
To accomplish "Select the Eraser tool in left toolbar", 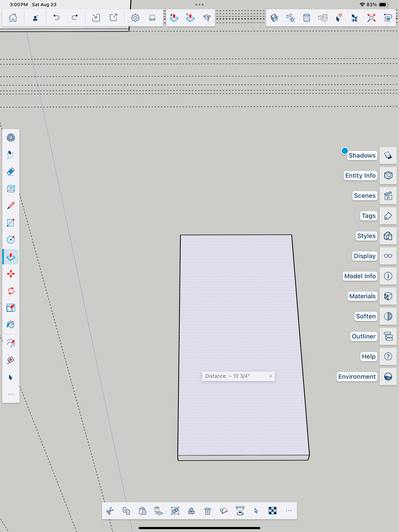I will (11, 172).
